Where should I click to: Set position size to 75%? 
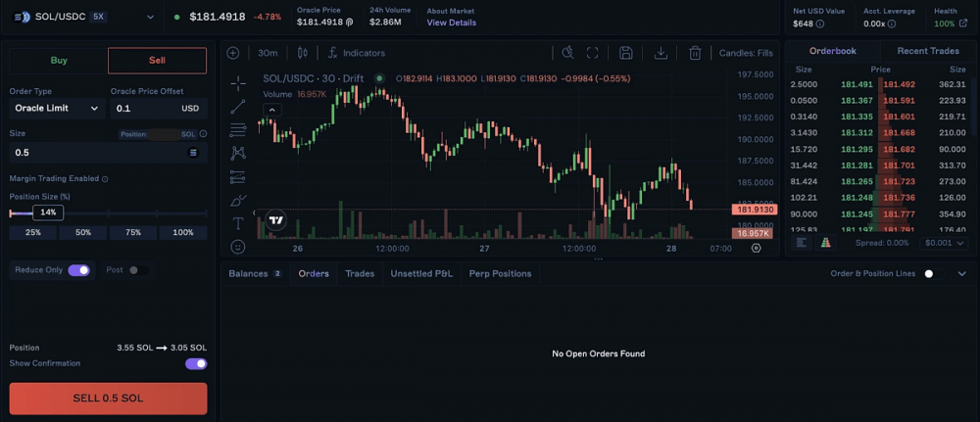click(133, 232)
